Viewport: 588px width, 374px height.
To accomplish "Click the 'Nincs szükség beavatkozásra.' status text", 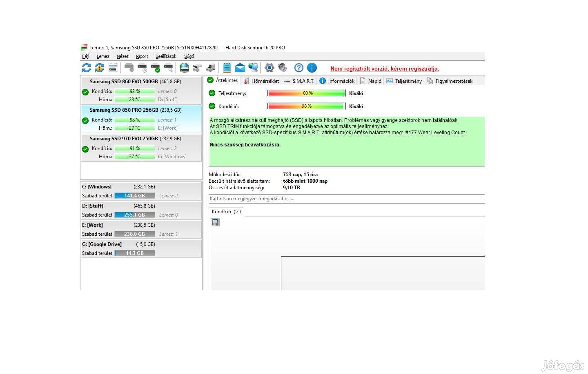I will (245, 145).
